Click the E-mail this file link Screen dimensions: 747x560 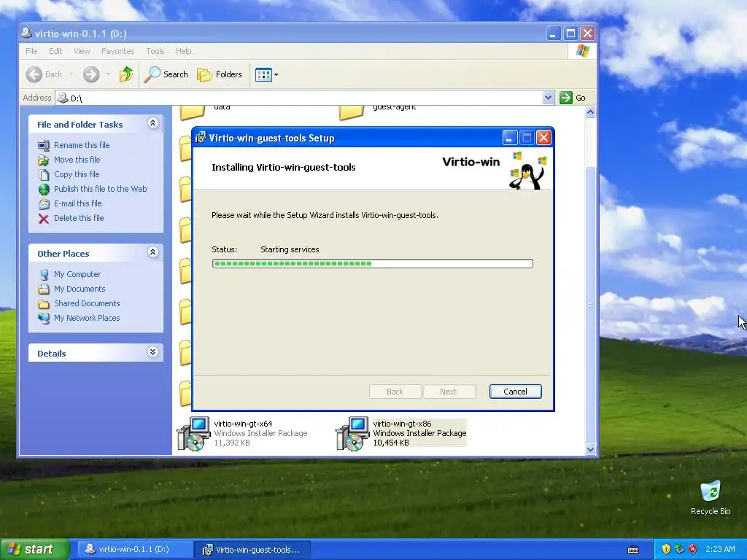click(77, 203)
